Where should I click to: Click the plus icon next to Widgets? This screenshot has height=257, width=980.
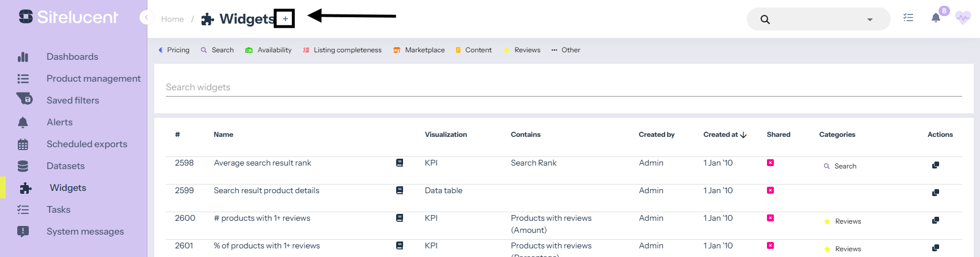pyautogui.click(x=285, y=19)
